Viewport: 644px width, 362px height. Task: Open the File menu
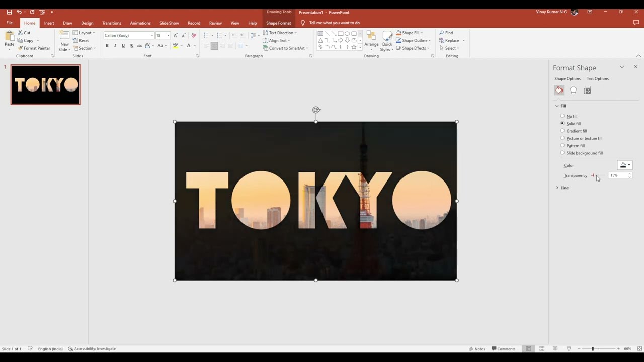point(10,23)
